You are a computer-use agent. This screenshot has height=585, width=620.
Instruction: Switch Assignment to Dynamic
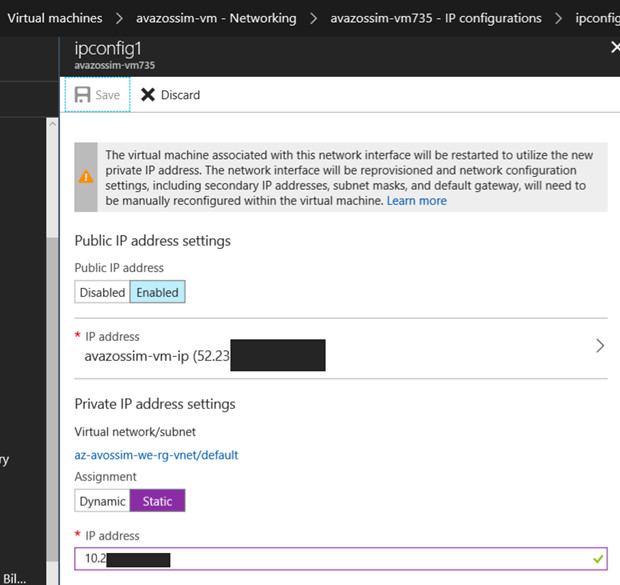(102, 501)
